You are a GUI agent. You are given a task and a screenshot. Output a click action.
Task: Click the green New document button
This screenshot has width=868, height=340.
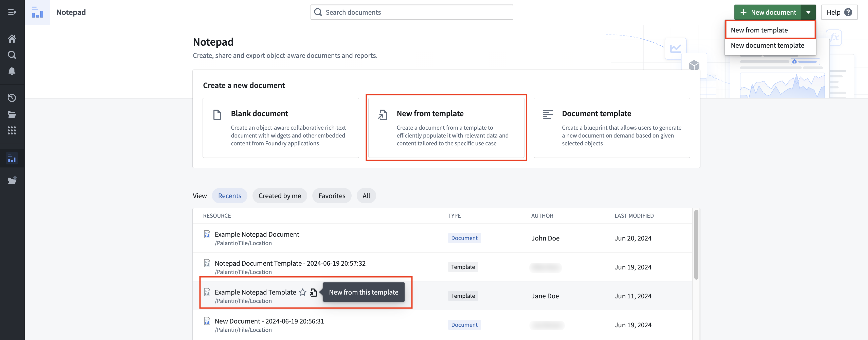tap(768, 12)
